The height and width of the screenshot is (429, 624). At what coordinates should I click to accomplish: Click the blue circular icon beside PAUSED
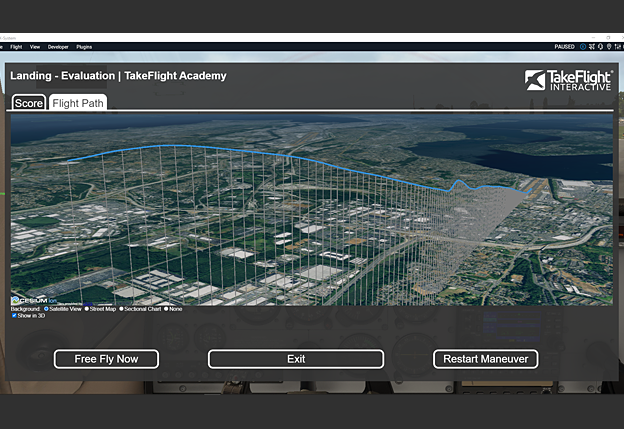[583, 47]
